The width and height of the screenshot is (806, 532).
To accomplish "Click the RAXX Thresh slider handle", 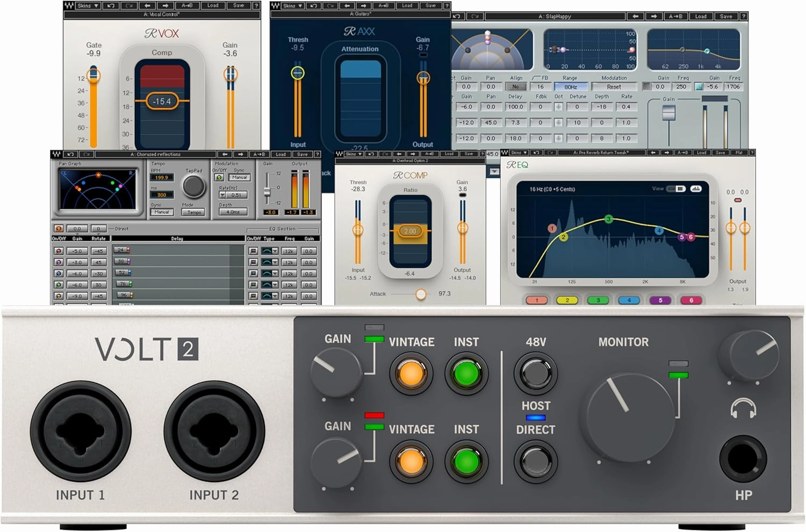I will [x=298, y=73].
